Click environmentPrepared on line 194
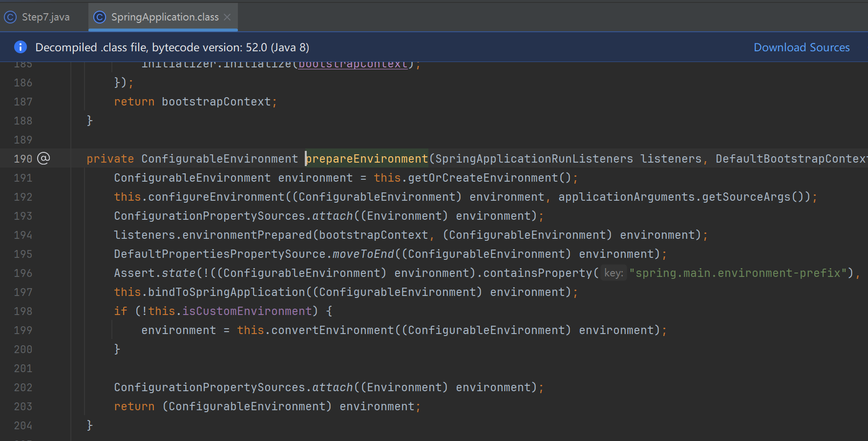868x441 pixels. pos(247,235)
